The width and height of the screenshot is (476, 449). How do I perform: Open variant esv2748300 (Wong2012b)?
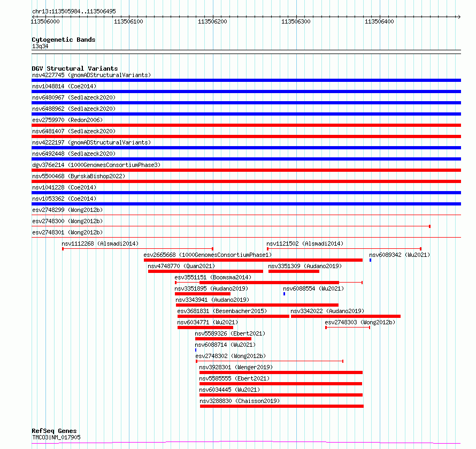tap(67, 221)
